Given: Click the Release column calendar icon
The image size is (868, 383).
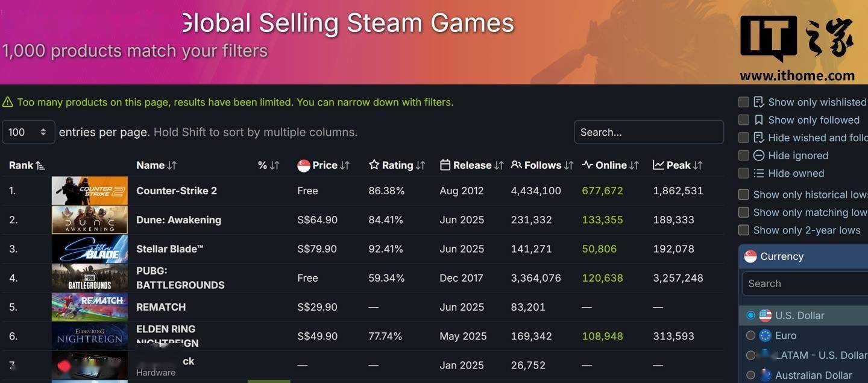Looking at the screenshot, I should coord(445,165).
